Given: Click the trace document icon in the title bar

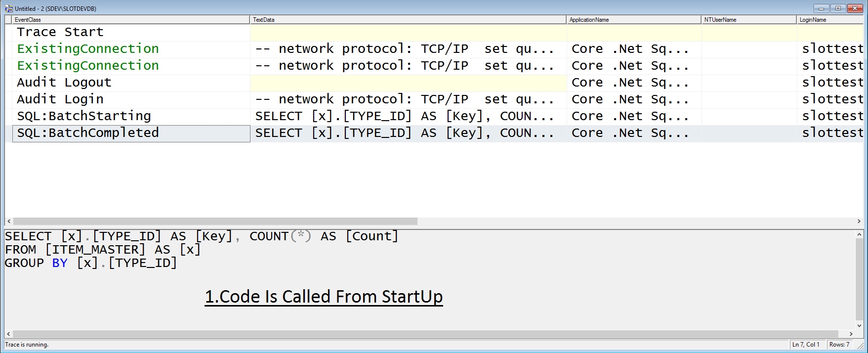Looking at the screenshot, I should coord(9,8).
